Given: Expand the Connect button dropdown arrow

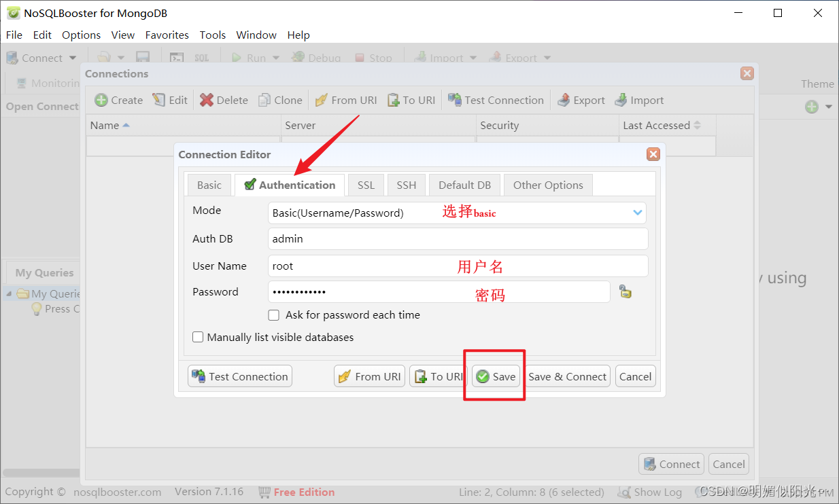Looking at the screenshot, I should (x=73, y=58).
